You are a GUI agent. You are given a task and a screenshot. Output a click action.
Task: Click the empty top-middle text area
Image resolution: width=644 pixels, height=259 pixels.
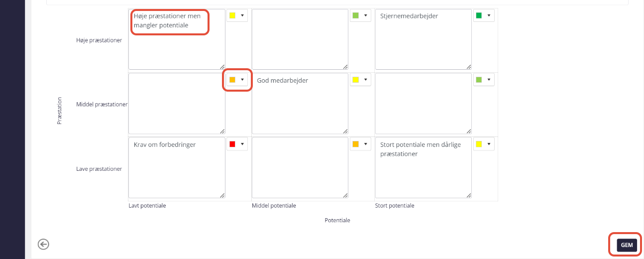(x=300, y=39)
